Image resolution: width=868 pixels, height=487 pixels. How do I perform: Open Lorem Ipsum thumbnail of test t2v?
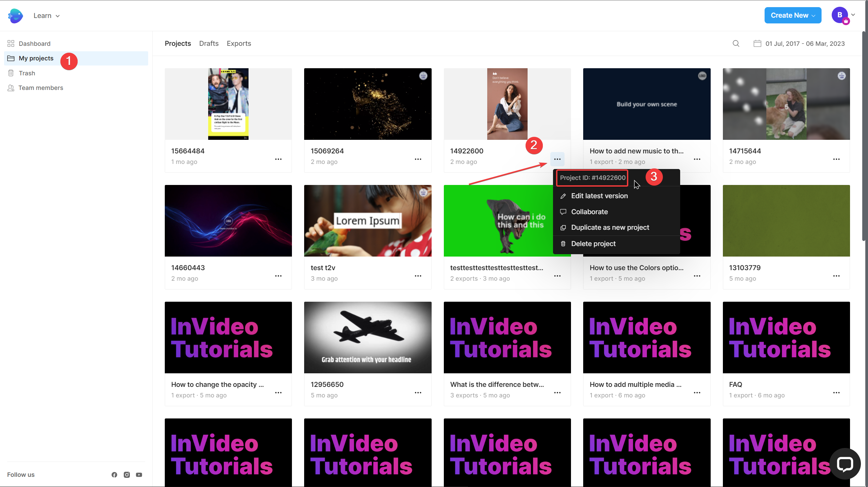[368, 221]
